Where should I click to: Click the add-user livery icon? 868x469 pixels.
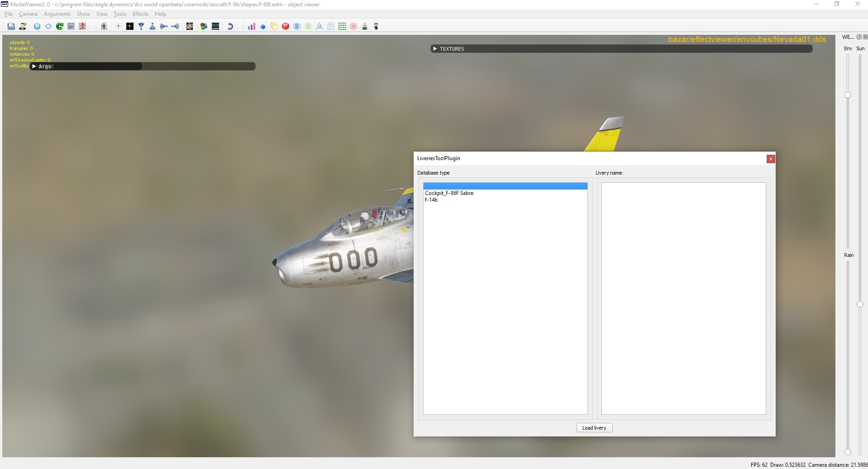point(22,26)
